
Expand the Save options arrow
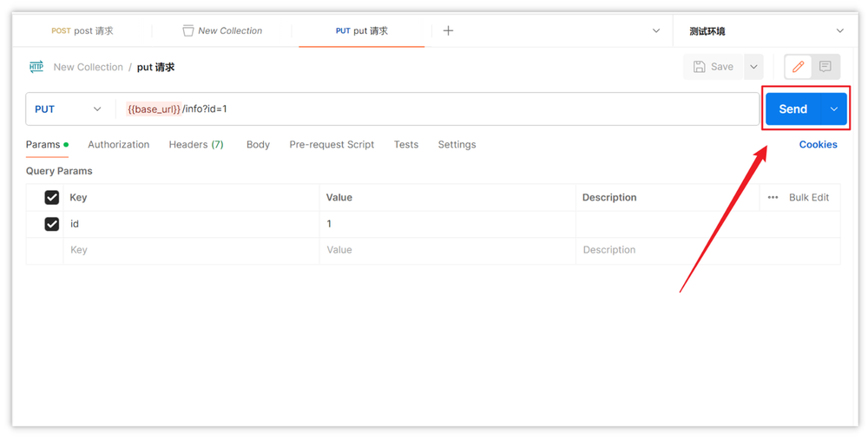point(753,67)
